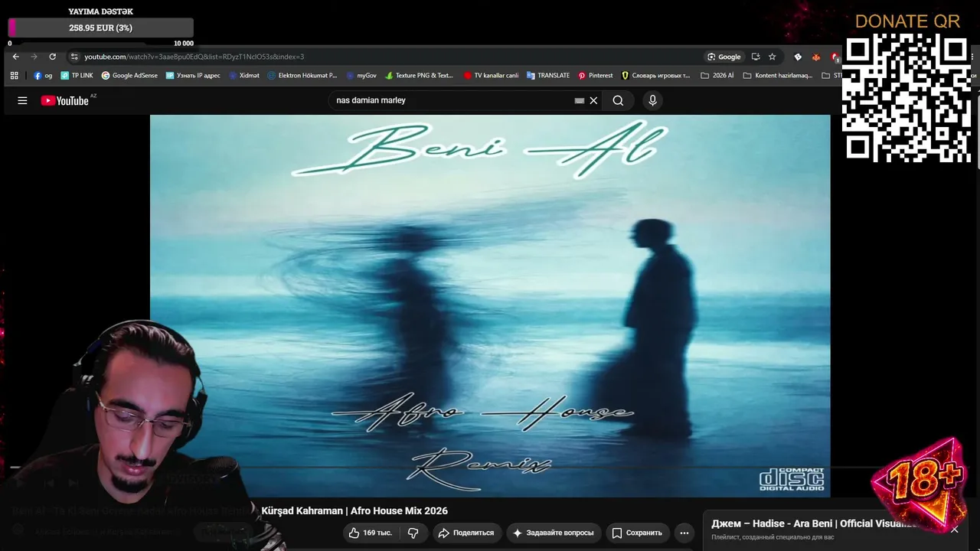Clear the YouTube search query
980x551 pixels.
[593, 100]
